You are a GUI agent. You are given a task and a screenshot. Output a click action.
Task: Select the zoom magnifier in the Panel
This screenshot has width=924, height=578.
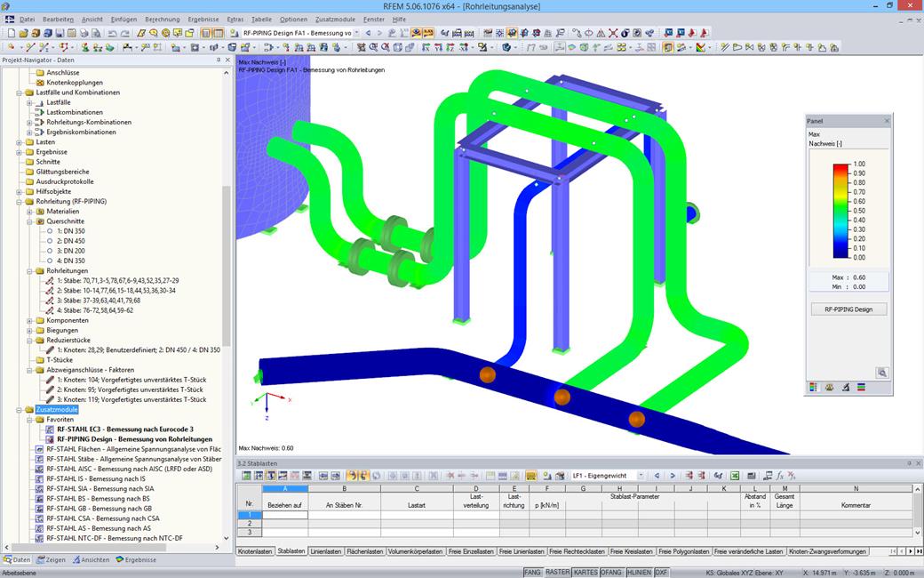click(x=881, y=373)
